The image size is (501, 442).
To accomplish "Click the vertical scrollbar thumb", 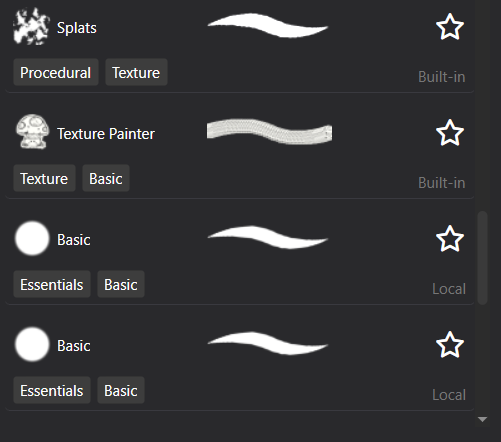I will (x=482, y=258).
